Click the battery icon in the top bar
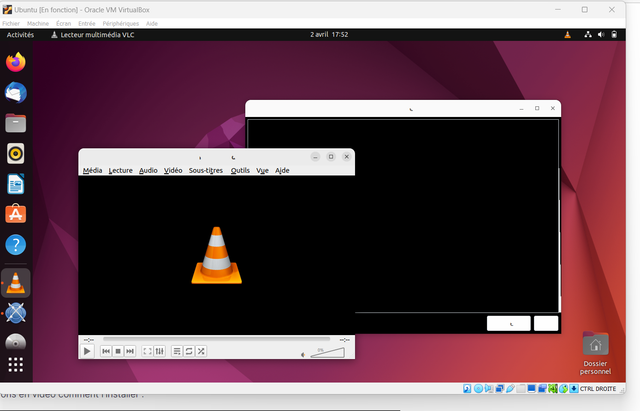 click(614, 35)
